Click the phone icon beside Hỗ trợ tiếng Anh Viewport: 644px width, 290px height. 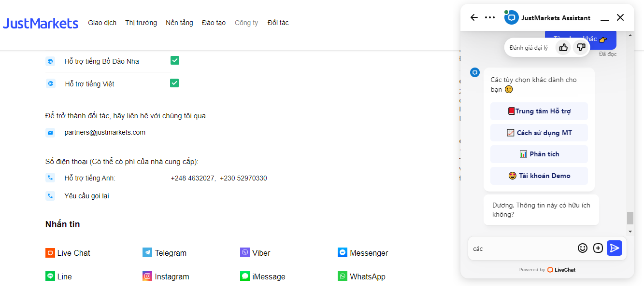pyautogui.click(x=50, y=178)
